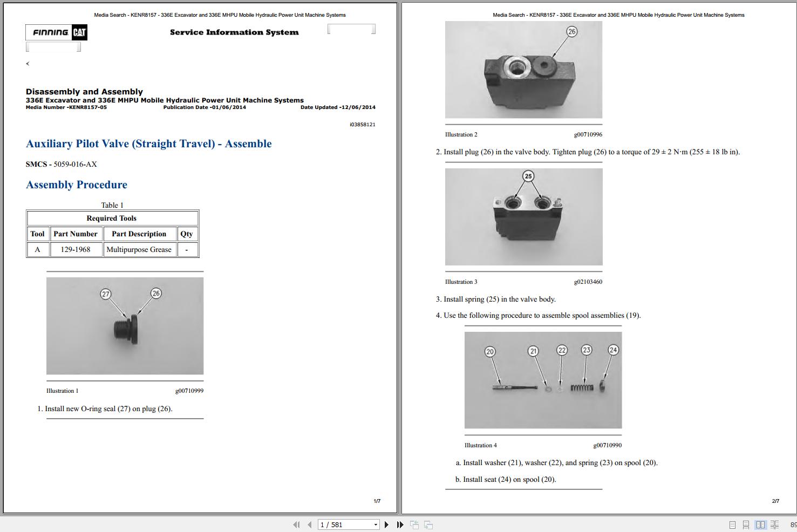Click the document ID 'i03858121'
The height and width of the screenshot is (532, 797).
coord(363,125)
